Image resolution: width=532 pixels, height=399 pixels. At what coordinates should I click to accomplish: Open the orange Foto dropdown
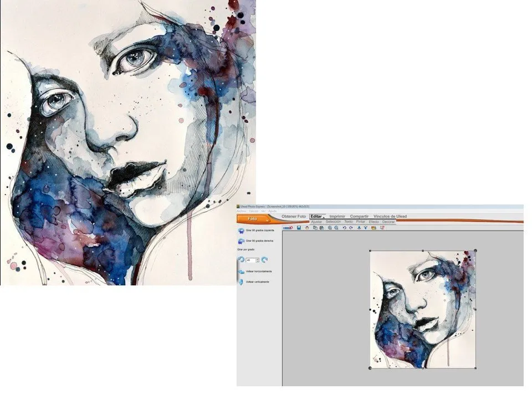point(254,219)
